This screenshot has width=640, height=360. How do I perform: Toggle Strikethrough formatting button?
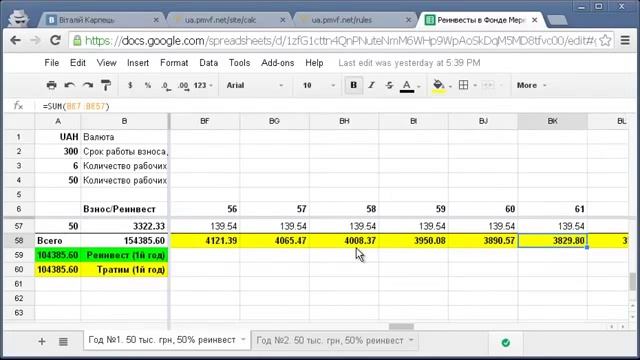(389, 85)
